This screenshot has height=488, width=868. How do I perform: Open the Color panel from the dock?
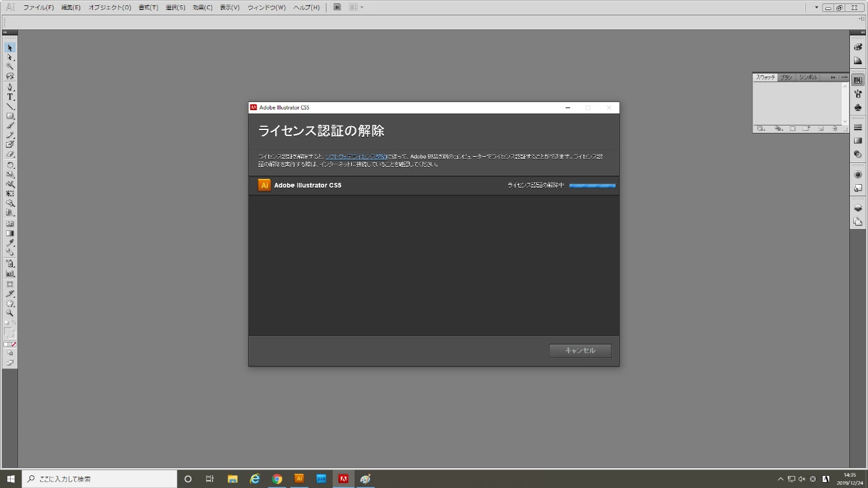[858, 47]
